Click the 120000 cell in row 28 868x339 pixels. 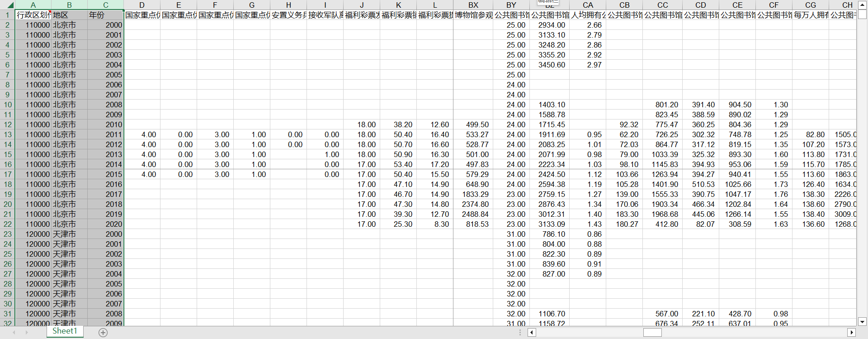pos(33,284)
